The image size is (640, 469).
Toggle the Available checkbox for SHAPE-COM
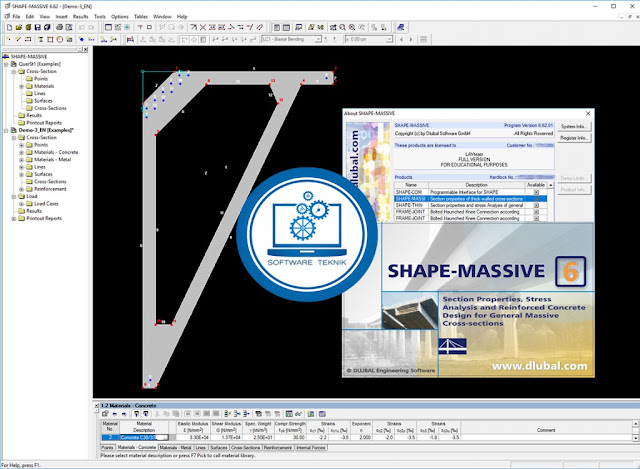[536, 192]
